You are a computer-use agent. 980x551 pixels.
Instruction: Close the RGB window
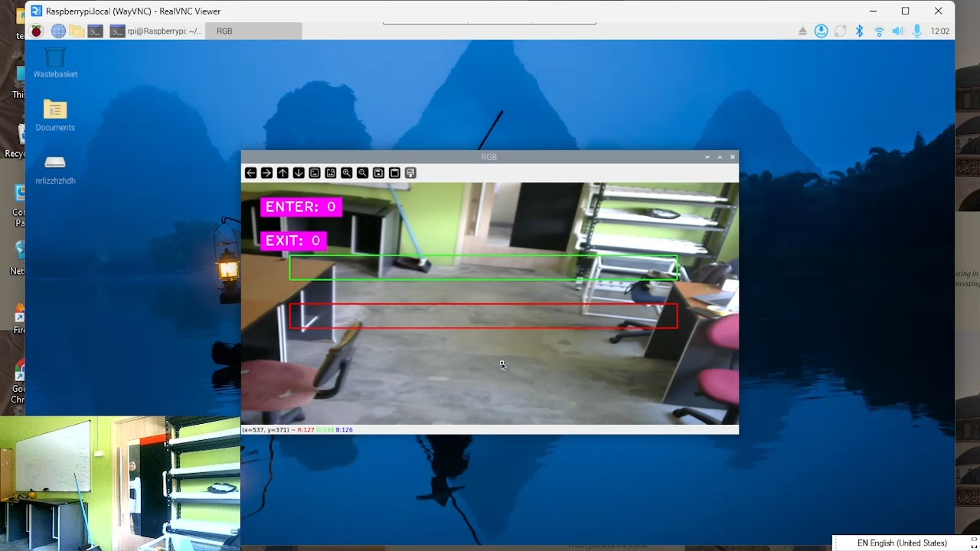coord(733,157)
